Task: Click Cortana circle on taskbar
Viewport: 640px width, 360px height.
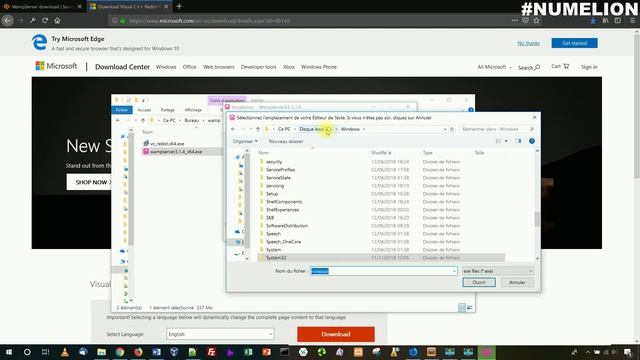Action: (27, 352)
